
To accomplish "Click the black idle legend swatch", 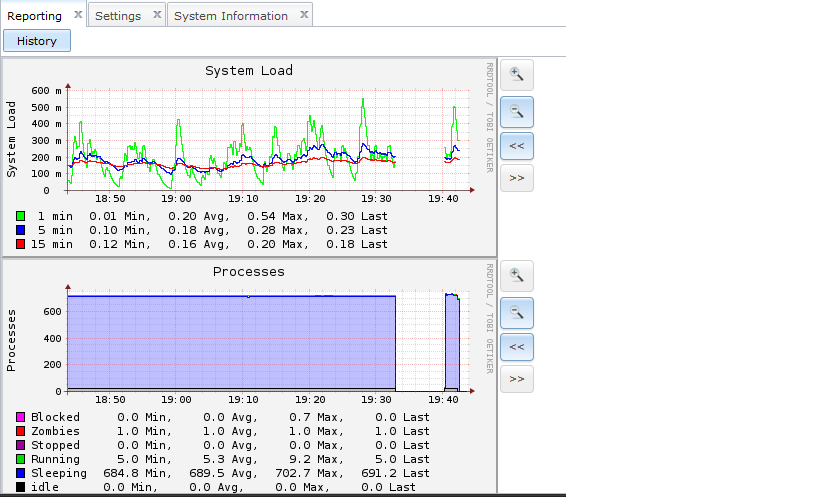I will click(20, 487).
